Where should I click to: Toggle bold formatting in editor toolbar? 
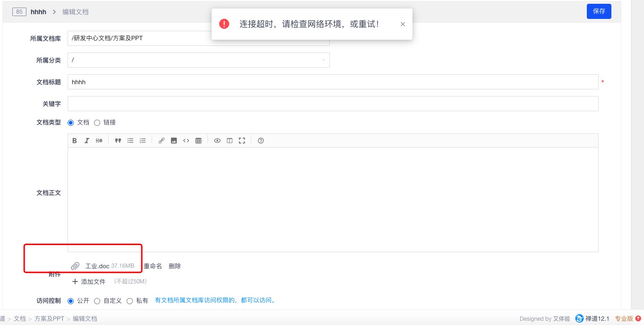(x=75, y=141)
